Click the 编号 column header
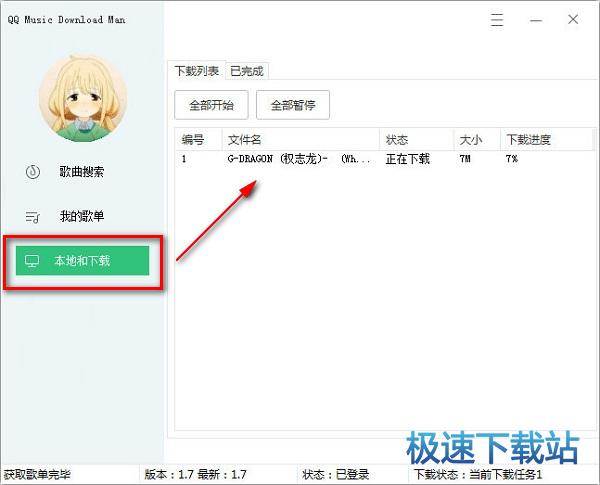 pyautogui.click(x=198, y=140)
